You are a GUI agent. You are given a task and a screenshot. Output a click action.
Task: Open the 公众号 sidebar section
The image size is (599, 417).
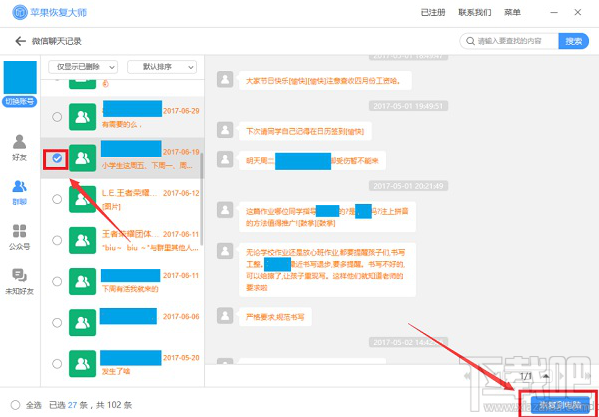19,237
